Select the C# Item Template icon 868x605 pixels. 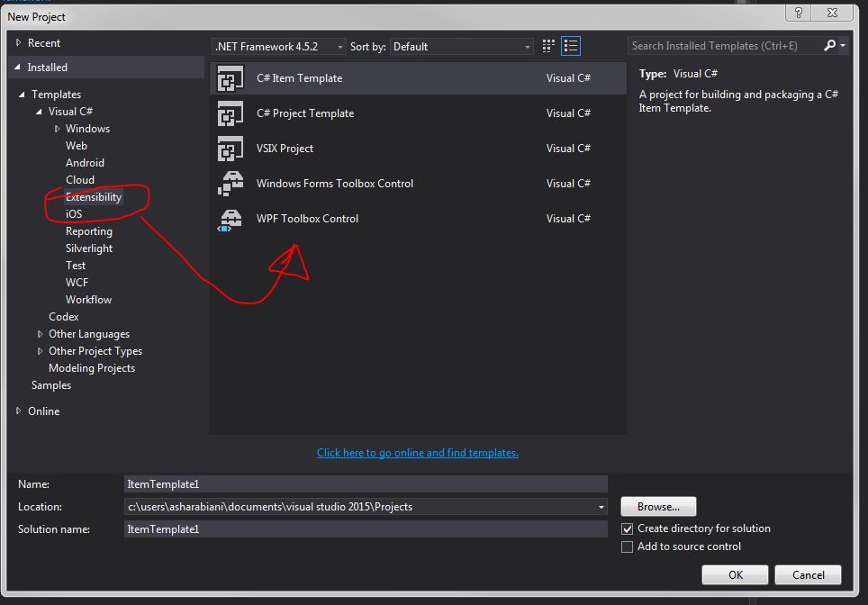coord(230,78)
